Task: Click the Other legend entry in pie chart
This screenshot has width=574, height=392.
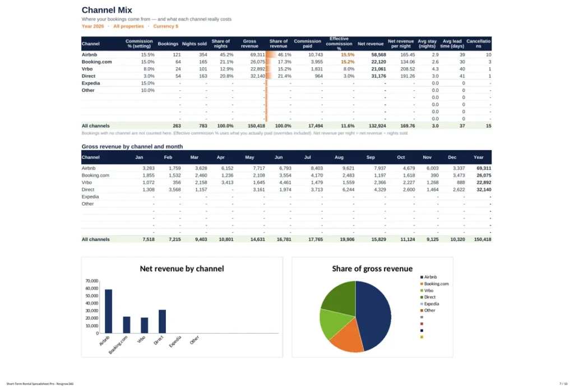Action: tap(428, 310)
